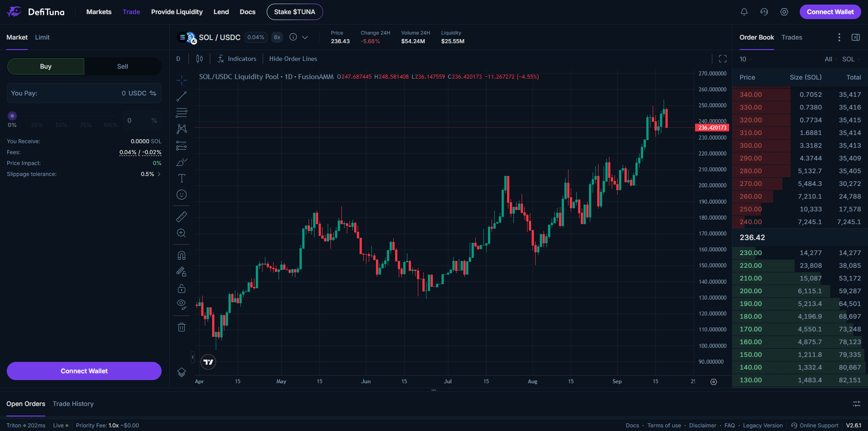Expand slippage tolerance settings

[159, 174]
